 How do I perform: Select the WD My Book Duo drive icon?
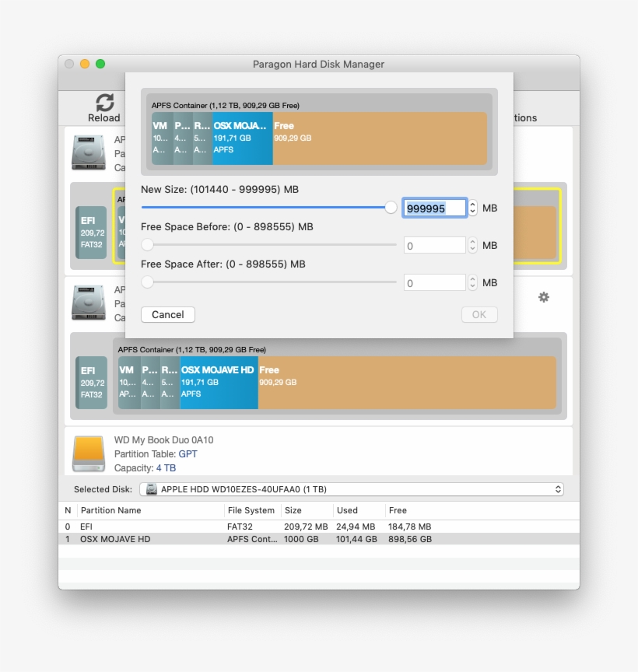[89, 454]
